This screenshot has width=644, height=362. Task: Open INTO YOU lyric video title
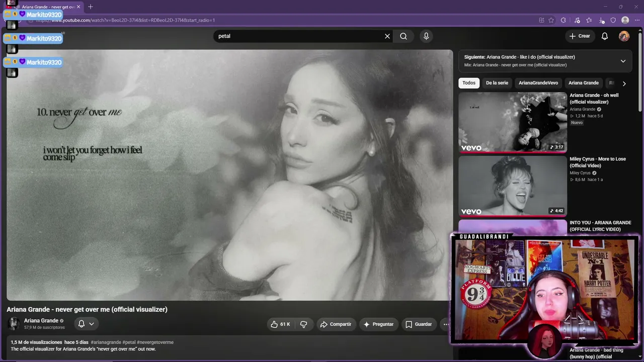pos(600,226)
